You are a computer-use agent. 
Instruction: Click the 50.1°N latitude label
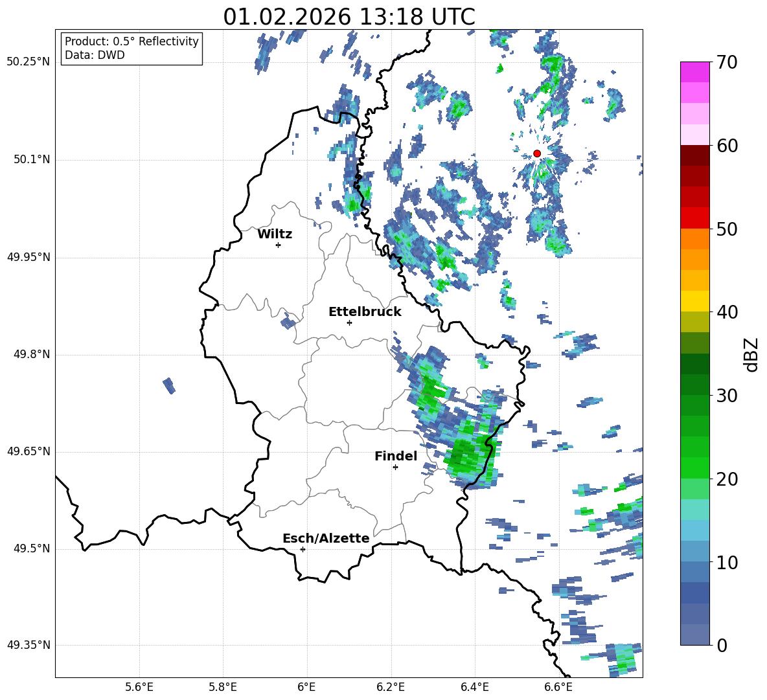tap(31, 159)
